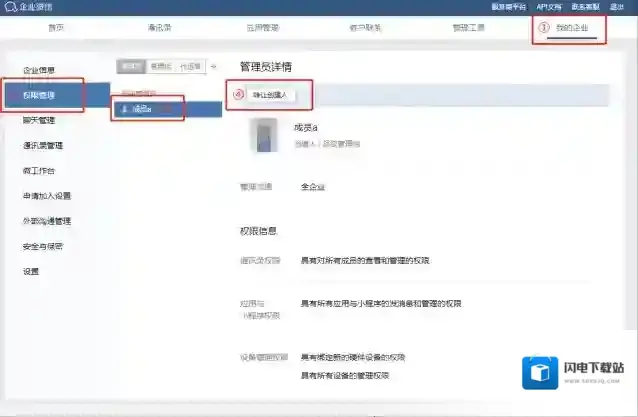Click the plus icon beside admin tabs

[x=212, y=66]
